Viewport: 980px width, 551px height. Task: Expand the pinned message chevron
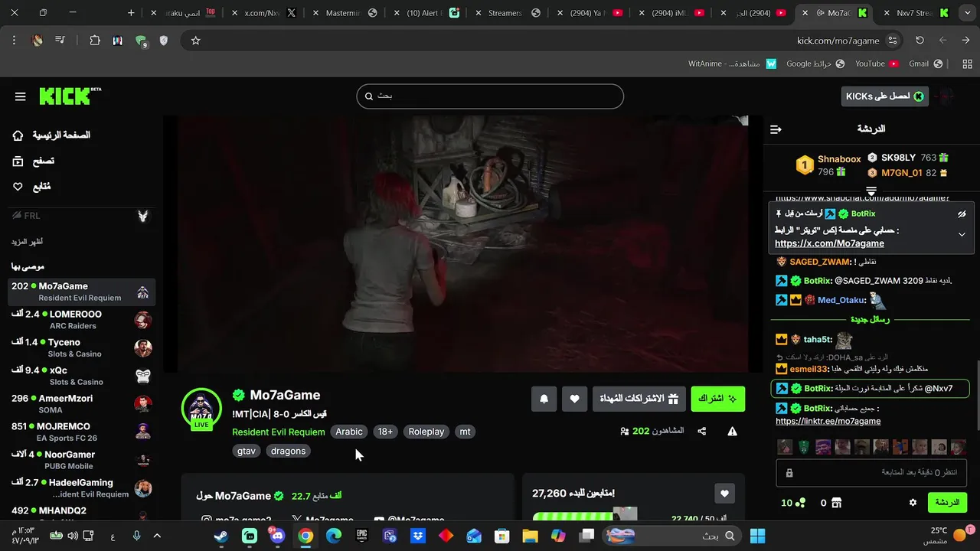click(x=962, y=234)
